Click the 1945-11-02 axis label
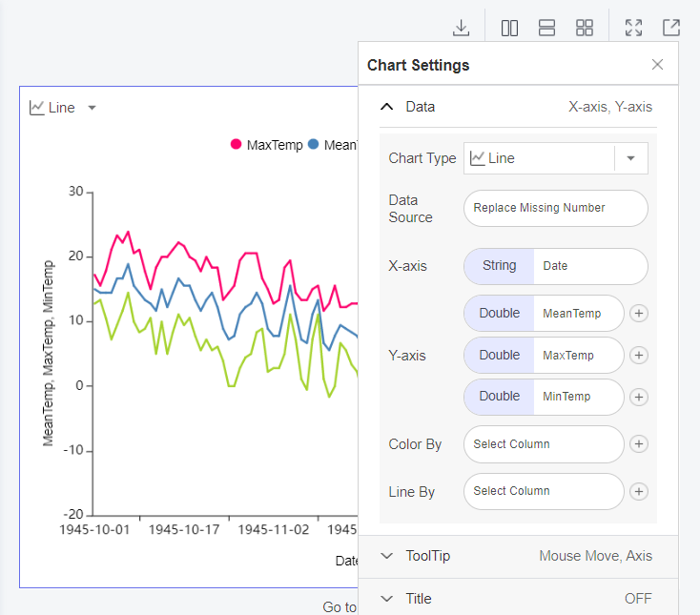 pyautogui.click(x=273, y=530)
